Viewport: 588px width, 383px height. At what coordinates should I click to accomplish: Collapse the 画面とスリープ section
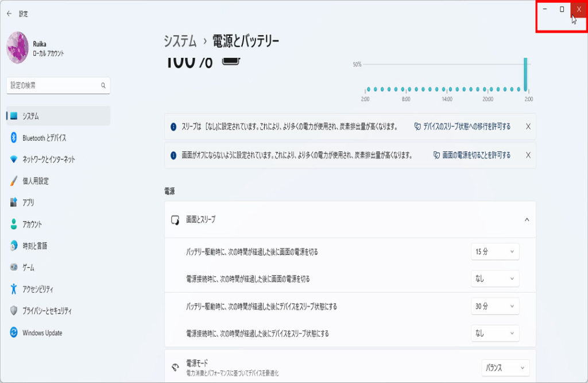[x=527, y=220]
